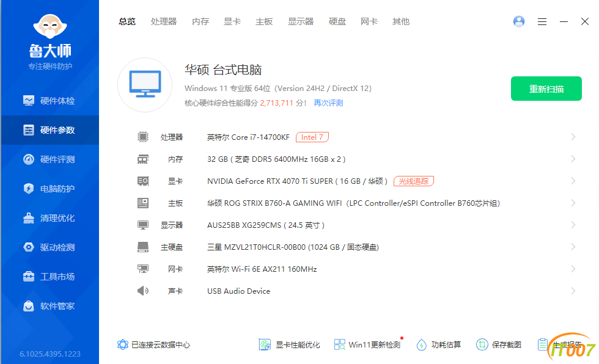
Task: Switch to the 硬盘 tab
Action: coord(337,22)
